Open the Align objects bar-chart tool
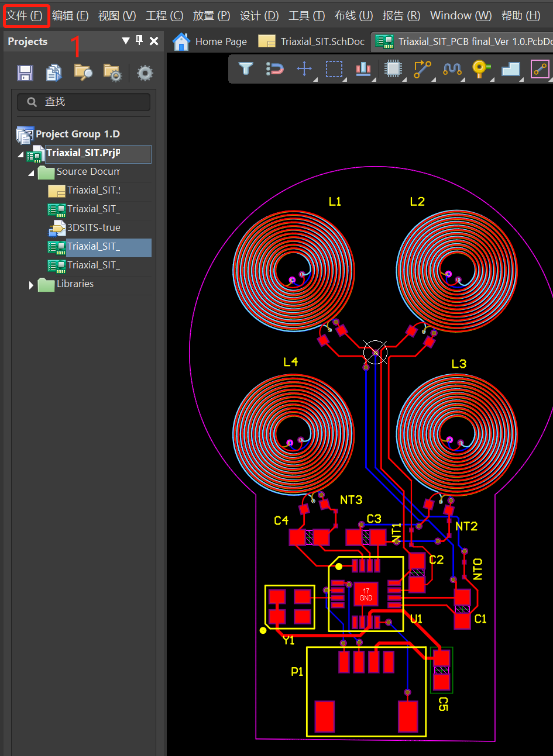 (x=363, y=69)
